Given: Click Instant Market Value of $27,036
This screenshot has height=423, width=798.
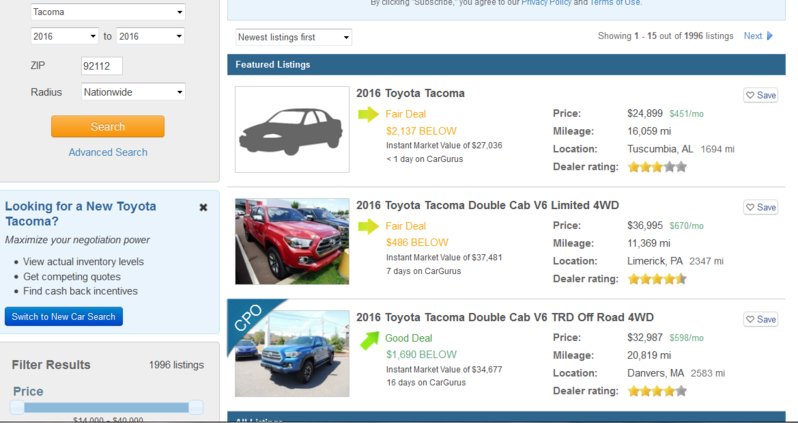Looking at the screenshot, I should coord(444,146).
